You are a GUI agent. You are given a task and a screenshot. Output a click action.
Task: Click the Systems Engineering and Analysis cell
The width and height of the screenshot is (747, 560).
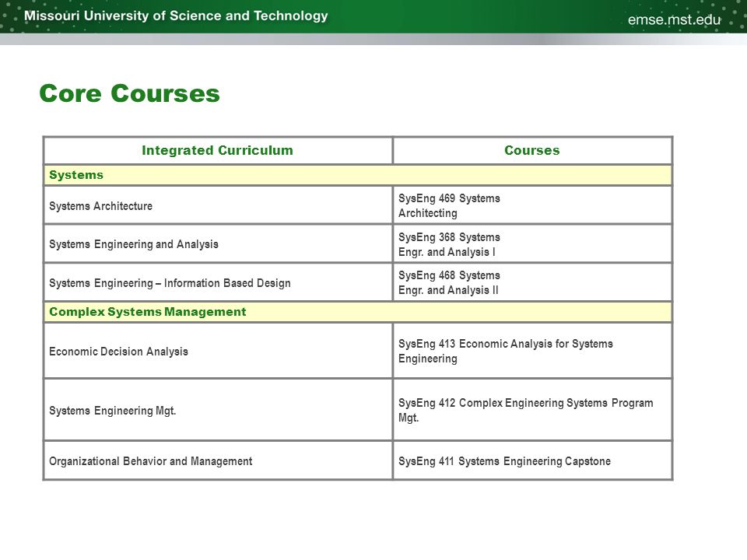tap(218, 243)
